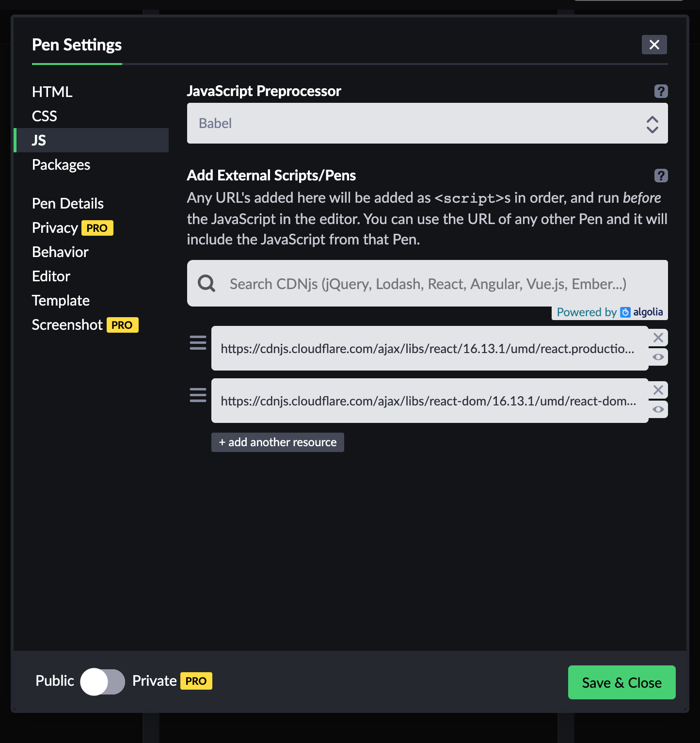700x743 pixels.
Task: Click the drag handle for the react-dom script
Action: point(198,395)
